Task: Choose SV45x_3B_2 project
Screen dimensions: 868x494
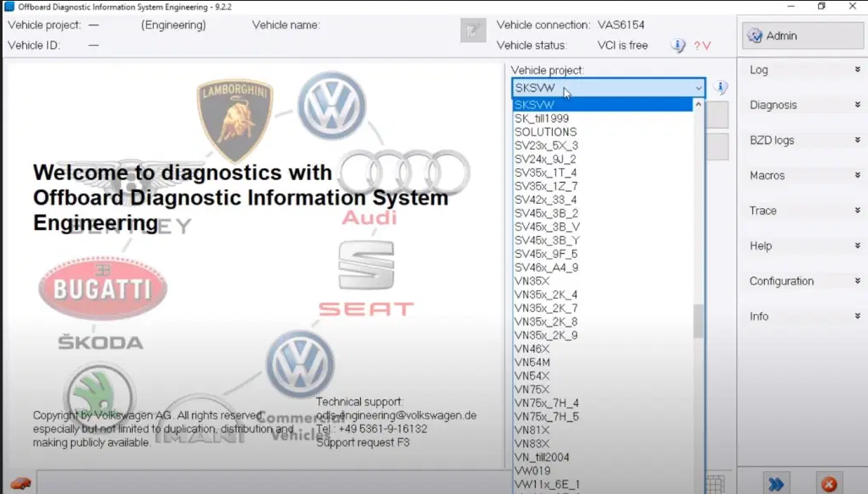Action: (x=603, y=213)
